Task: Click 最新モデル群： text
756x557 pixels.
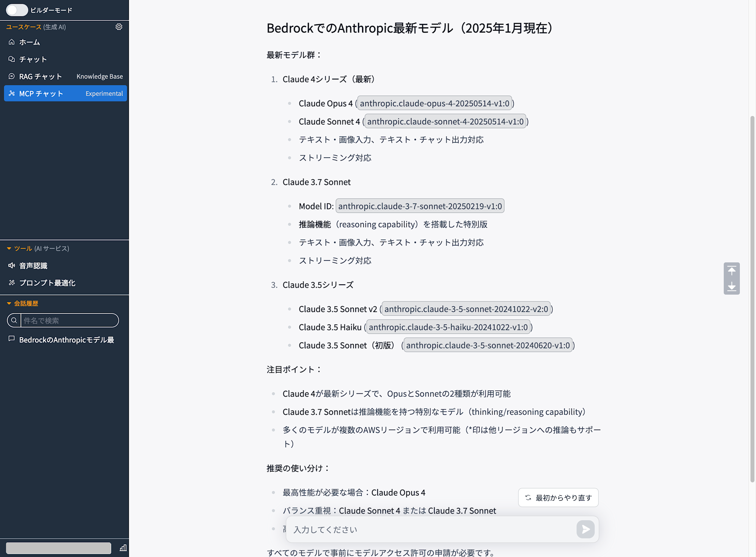Action: [x=294, y=55]
